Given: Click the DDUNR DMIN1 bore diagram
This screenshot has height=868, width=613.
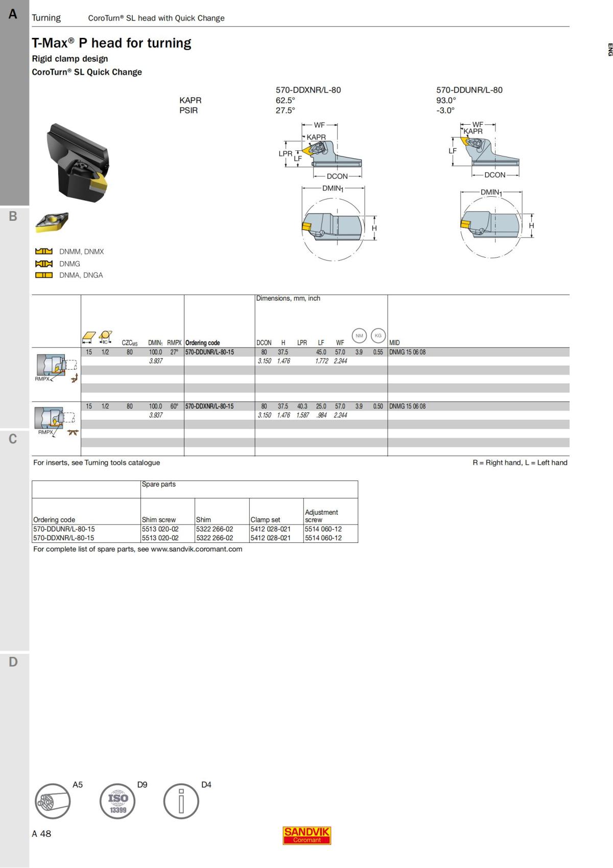Looking at the screenshot, I should coord(498,223).
